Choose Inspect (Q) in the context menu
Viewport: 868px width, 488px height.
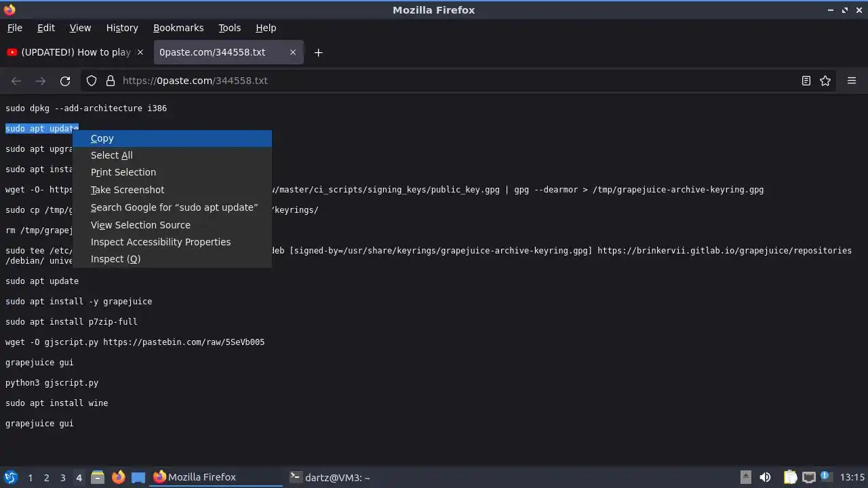coord(172,259)
